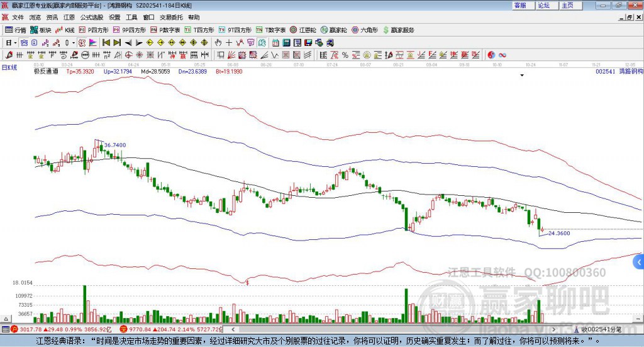Viewport: 644px width, 347px height.
Task: Click the 客服 customer service button
Action: click(520, 5)
